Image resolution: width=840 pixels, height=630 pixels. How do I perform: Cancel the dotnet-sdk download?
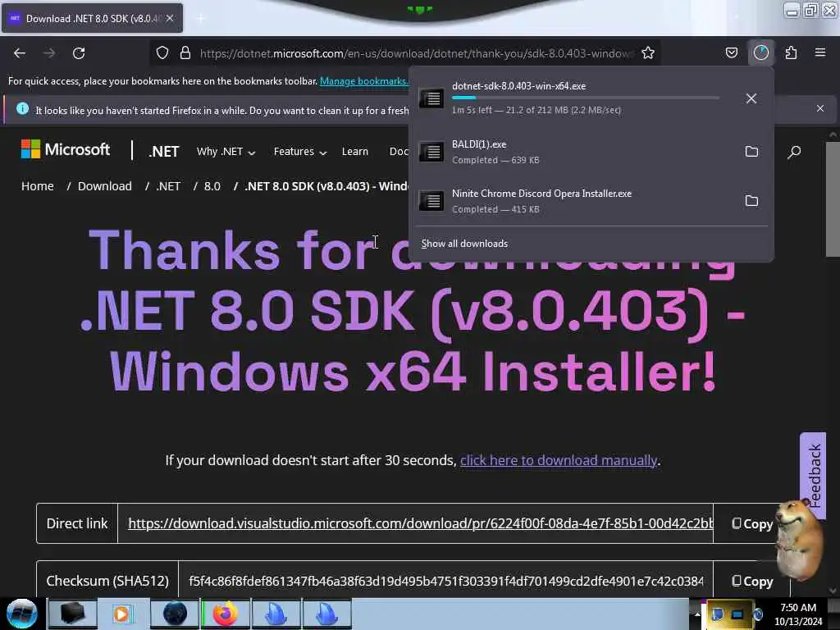pos(751,98)
